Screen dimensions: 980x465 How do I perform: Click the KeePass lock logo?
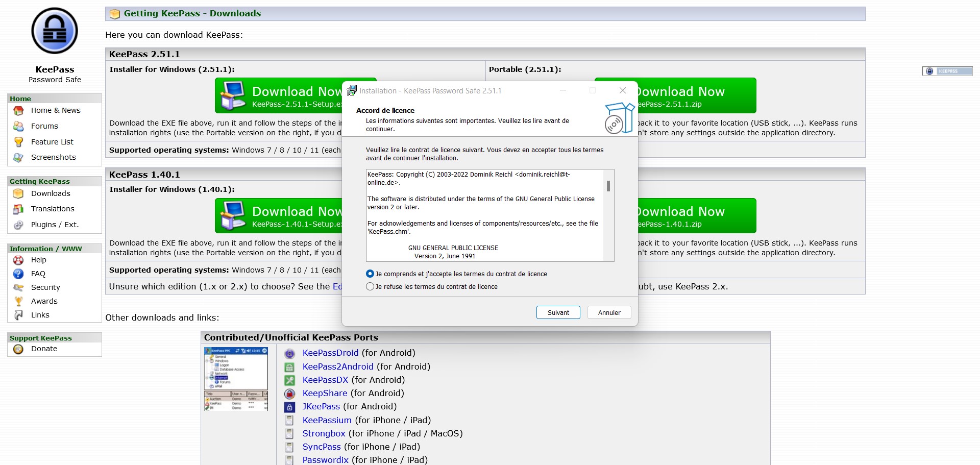55,31
